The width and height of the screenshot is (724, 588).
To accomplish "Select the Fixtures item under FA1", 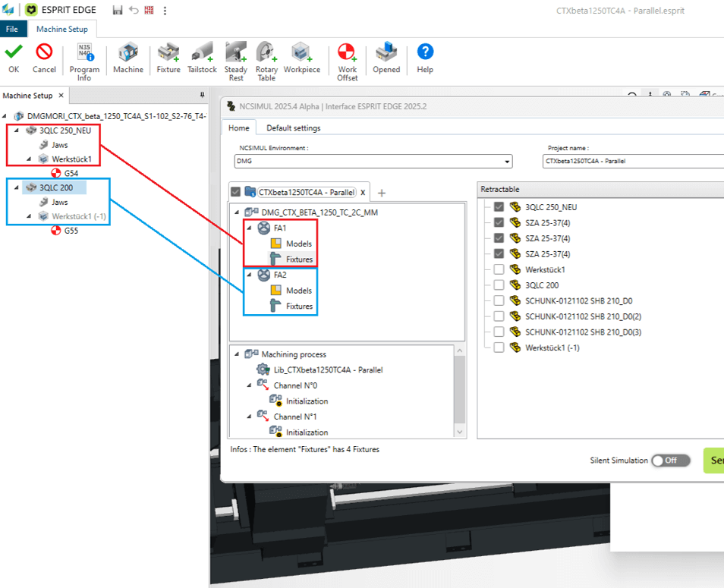I will pos(299,259).
